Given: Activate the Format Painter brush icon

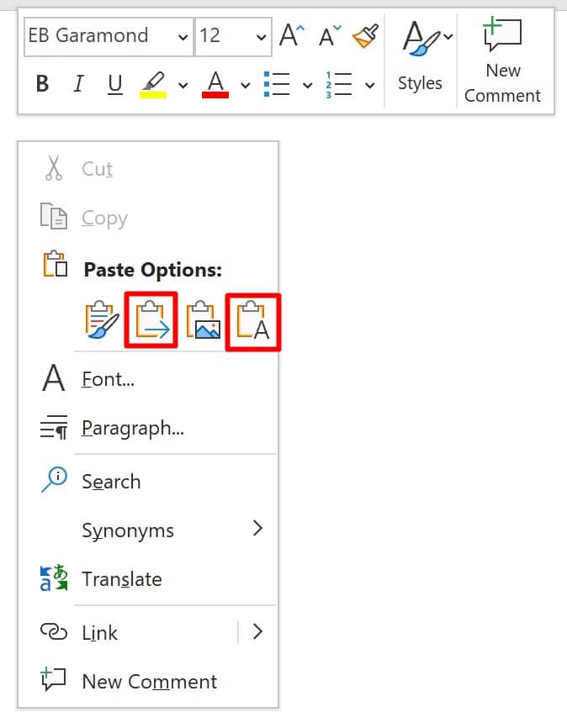Looking at the screenshot, I should coord(365,36).
